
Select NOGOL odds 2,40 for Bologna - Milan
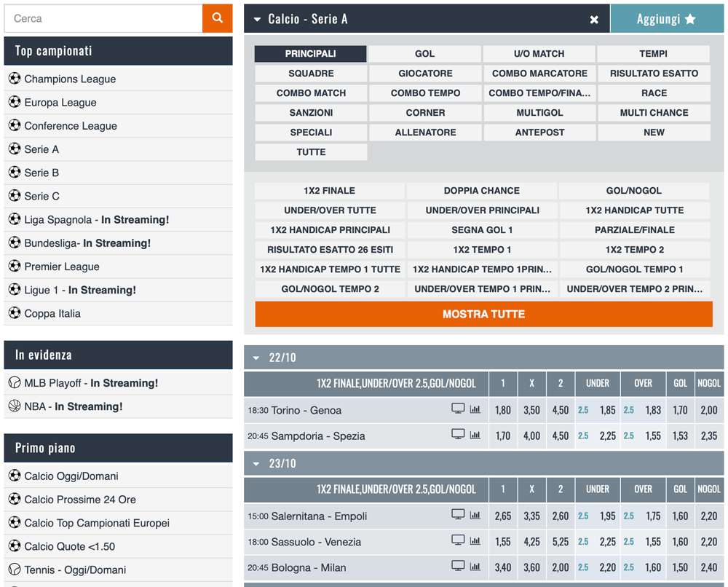point(709,567)
